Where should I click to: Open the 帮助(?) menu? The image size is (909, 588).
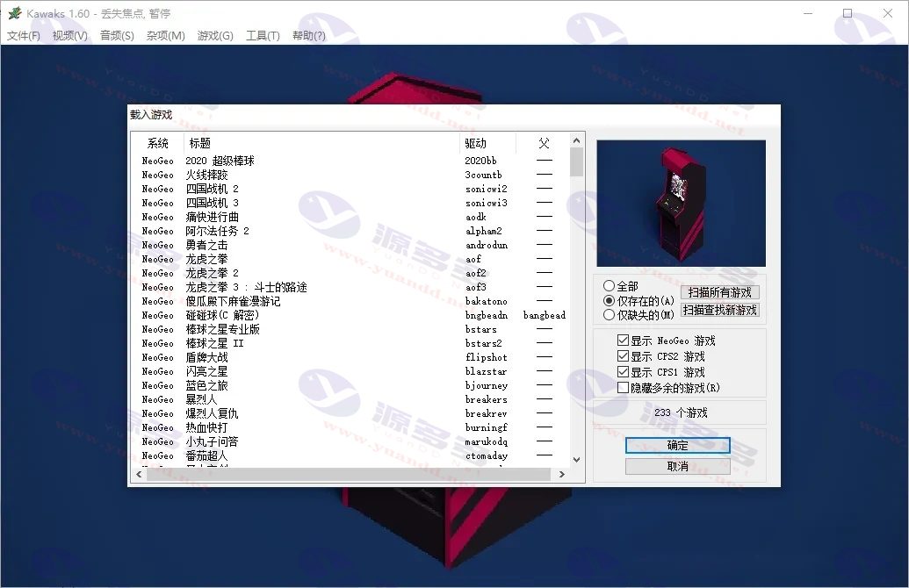[x=309, y=36]
